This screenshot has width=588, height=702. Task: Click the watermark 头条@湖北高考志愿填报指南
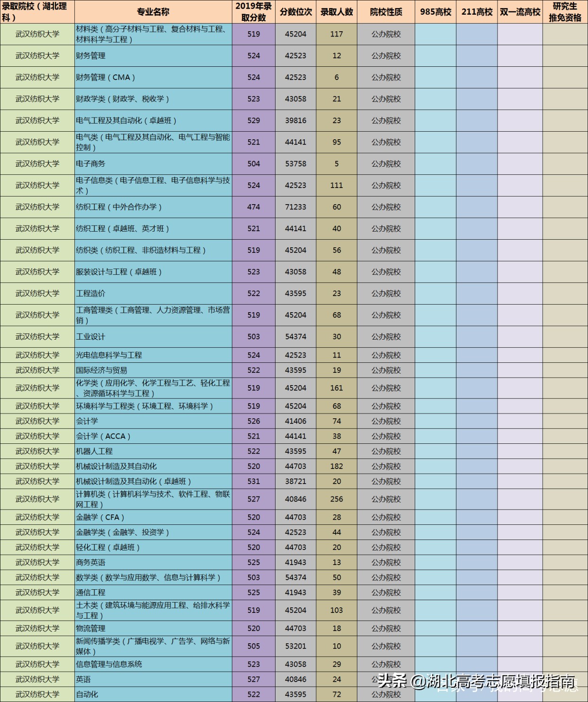[473, 684]
